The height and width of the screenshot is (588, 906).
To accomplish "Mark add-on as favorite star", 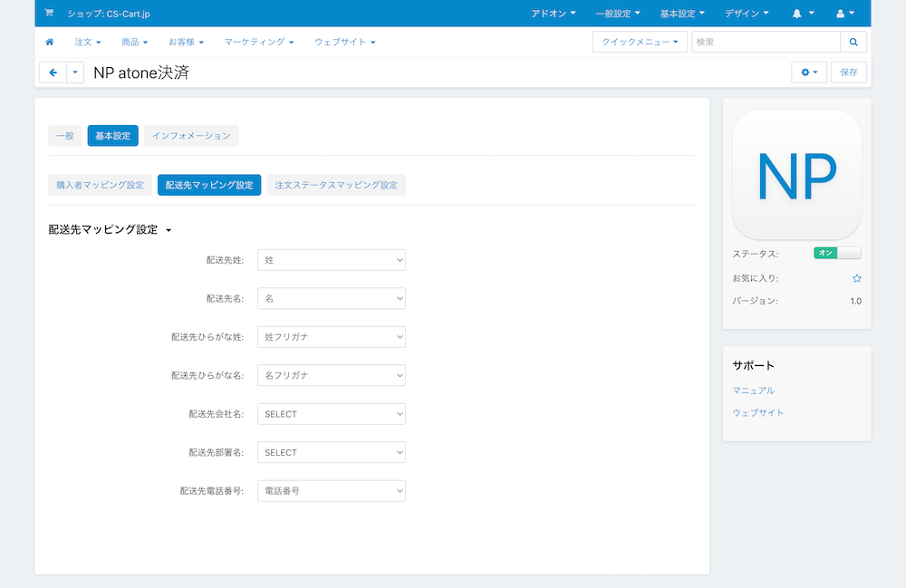I will (x=857, y=278).
